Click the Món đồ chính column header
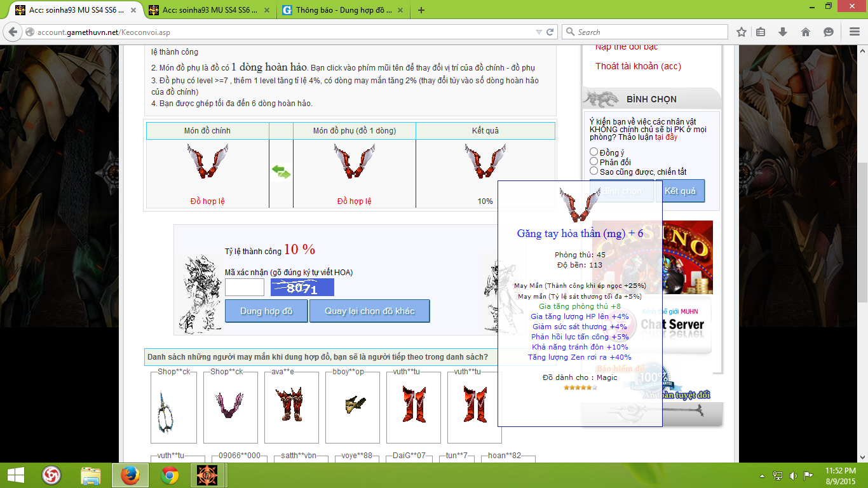The width and height of the screenshot is (868, 488). 207,130
